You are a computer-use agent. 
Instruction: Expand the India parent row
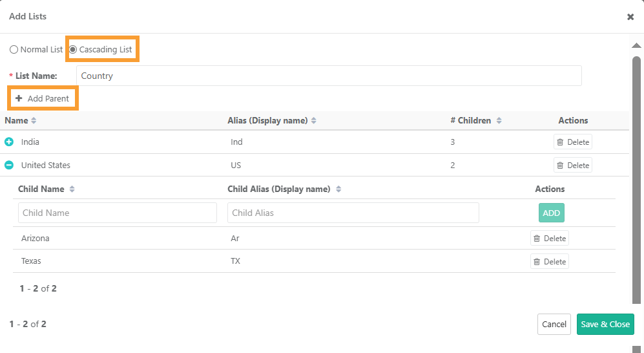(9, 142)
